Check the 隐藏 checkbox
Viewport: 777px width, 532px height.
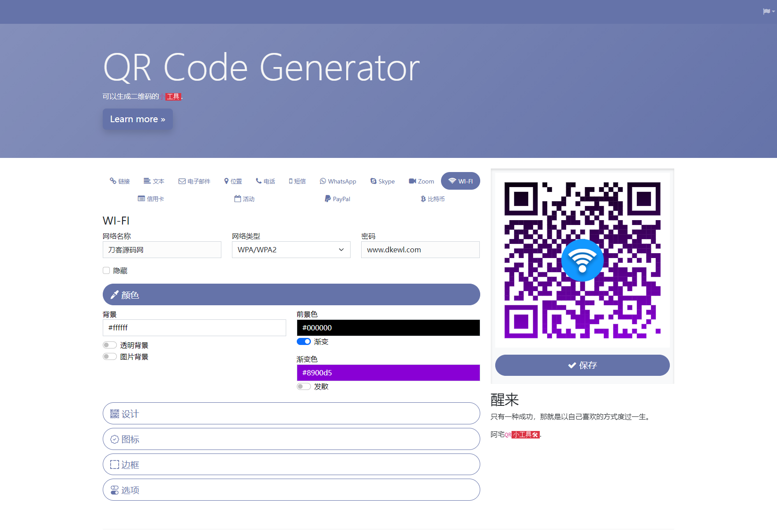point(106,270)
